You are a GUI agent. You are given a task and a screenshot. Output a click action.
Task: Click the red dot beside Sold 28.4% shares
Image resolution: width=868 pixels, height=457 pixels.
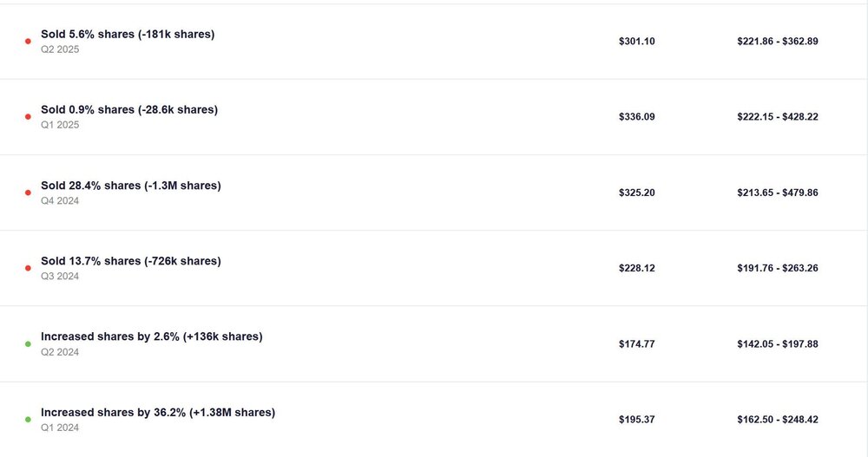point(28,193)
